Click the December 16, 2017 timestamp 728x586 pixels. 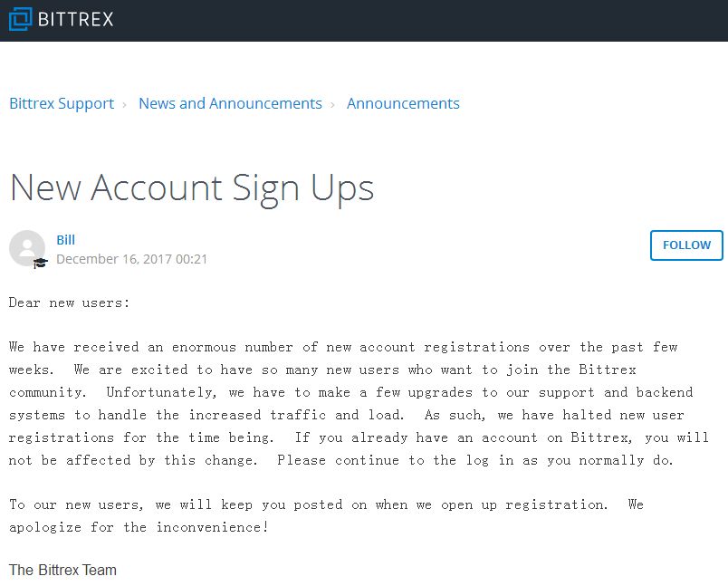coord(132,259)
